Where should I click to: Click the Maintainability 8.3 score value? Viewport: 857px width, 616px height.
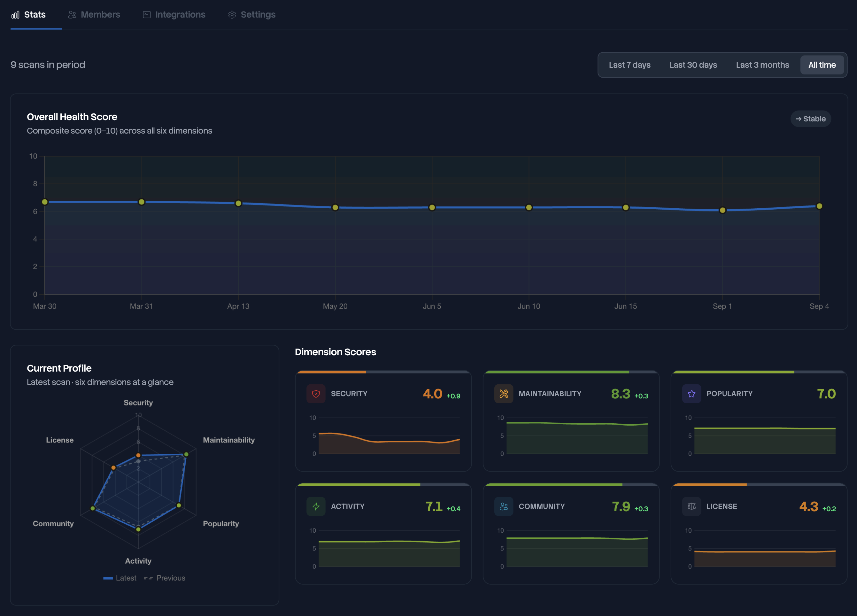pos(621,394)
